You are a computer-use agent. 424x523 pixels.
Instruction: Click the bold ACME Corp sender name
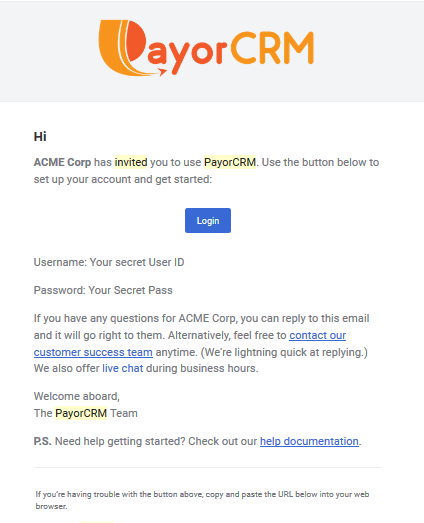click(62, 162)
